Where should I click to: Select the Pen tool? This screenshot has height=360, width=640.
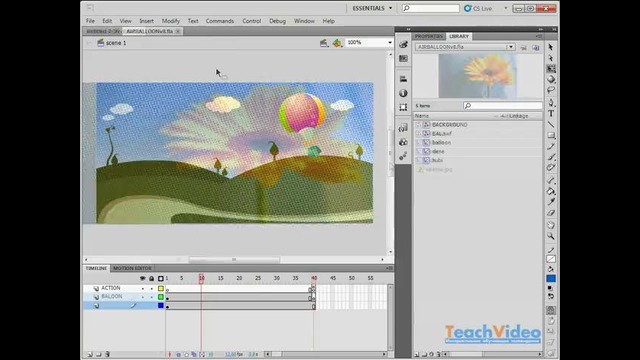point(551,103)
